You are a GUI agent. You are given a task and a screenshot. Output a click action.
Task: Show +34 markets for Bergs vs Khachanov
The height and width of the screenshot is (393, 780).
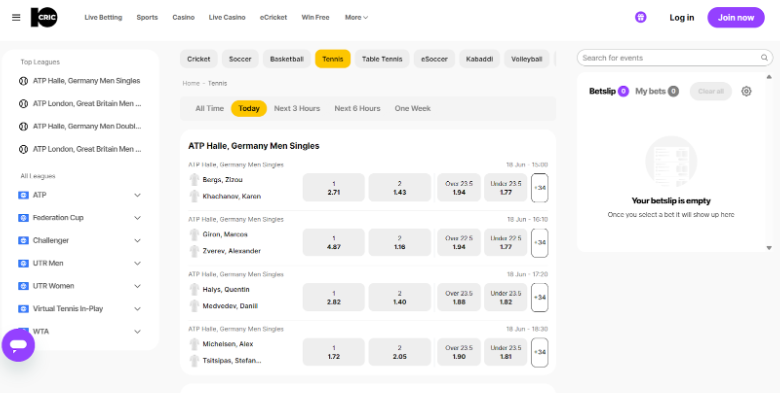click(540, 188)
